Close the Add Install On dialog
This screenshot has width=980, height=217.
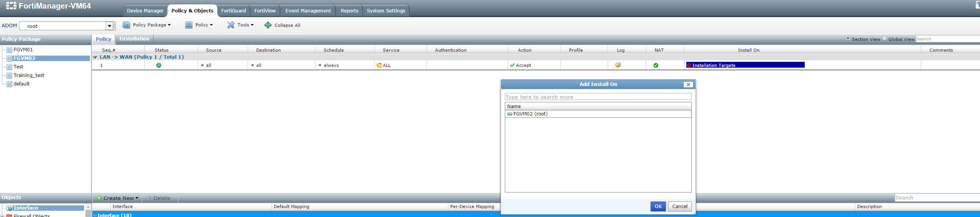point(688,84)
